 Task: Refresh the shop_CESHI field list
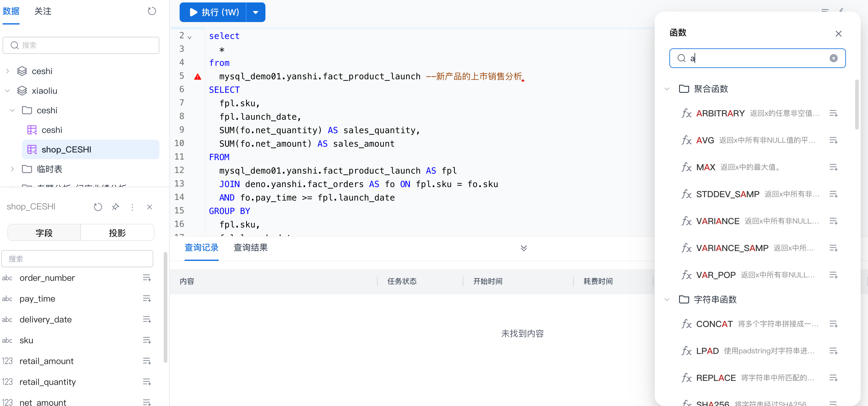(98, 207)
